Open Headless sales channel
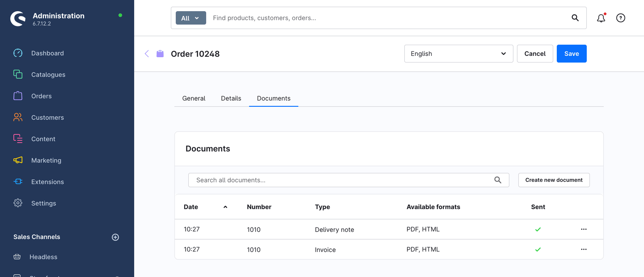The width and height of the screenshot is (644, 277). tap(43, 257)
